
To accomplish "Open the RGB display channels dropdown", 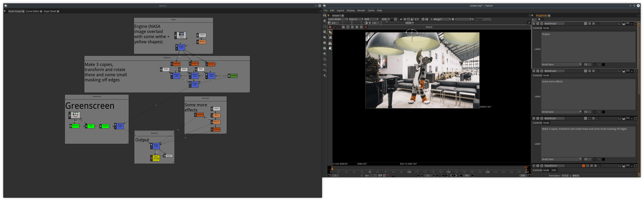I will tap(371, 19).
